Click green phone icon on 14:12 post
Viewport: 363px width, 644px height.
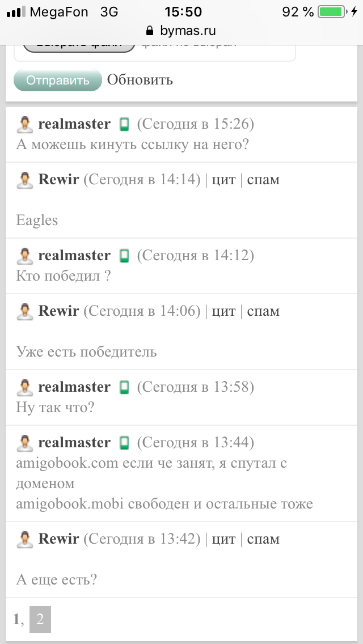click(124, 256)
